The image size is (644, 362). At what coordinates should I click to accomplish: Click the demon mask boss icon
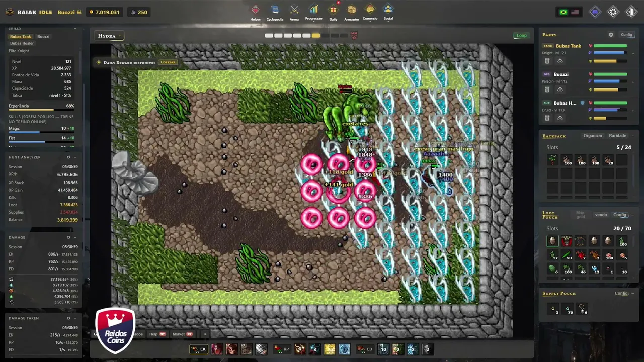[354, 36]
